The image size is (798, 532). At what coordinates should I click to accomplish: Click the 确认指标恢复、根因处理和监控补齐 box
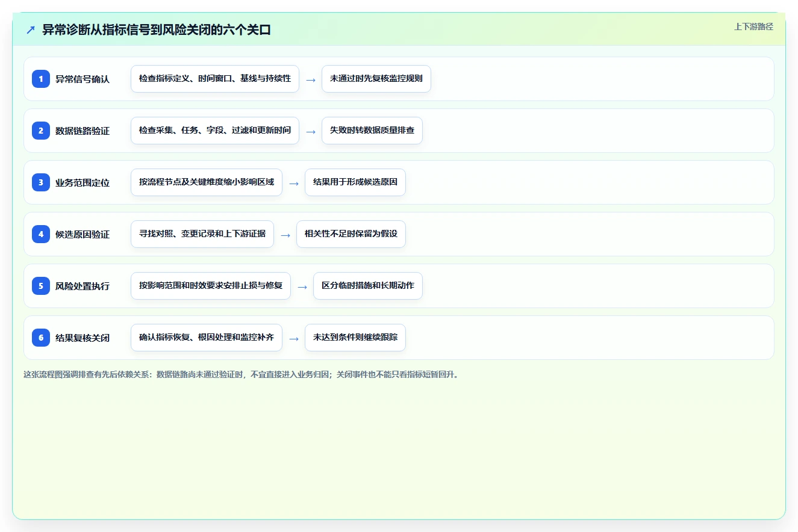[207, 338]
